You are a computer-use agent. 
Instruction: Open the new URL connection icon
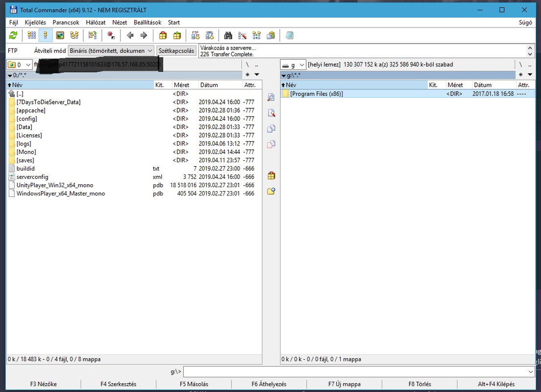click(x=210, y=35)
